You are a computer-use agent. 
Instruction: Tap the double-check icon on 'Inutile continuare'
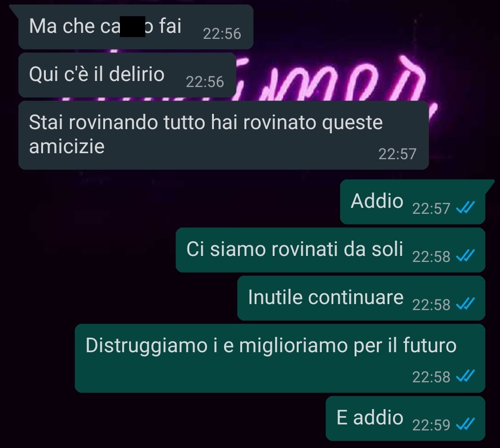click(465, 304)
